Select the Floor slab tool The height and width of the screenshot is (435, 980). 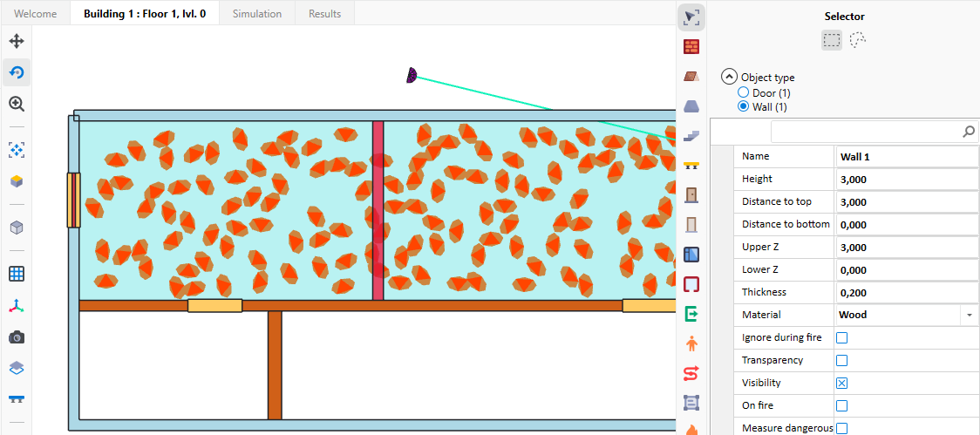pyautogui.click(x=691, y=76)
